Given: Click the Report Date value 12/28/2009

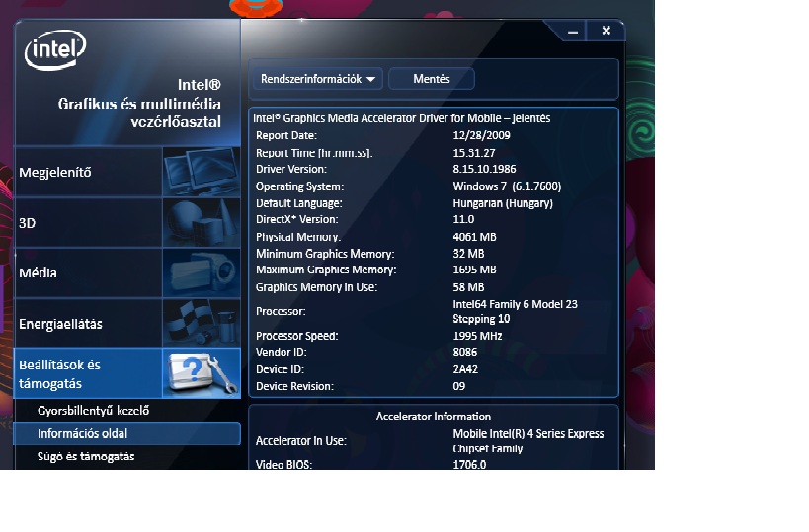Looking at the screenshot, I should (481, 135).
